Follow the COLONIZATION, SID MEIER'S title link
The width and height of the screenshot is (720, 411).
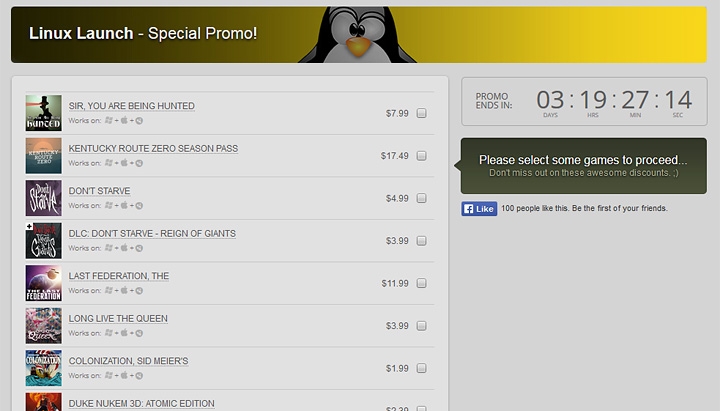(129, 361)
